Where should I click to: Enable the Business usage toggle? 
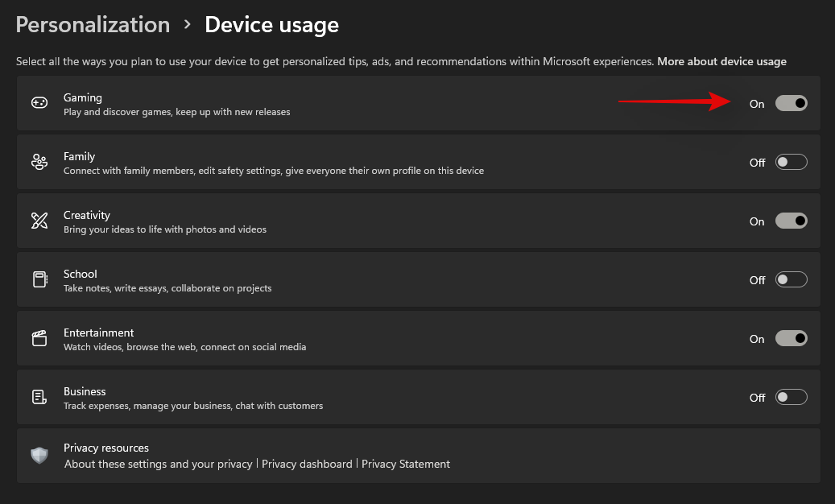point(791,397)
